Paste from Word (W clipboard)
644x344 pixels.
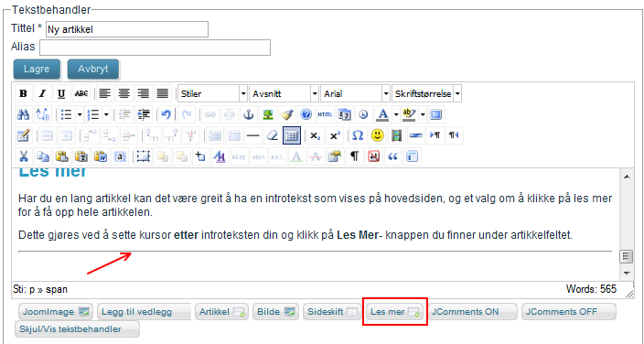coord(101,156)
